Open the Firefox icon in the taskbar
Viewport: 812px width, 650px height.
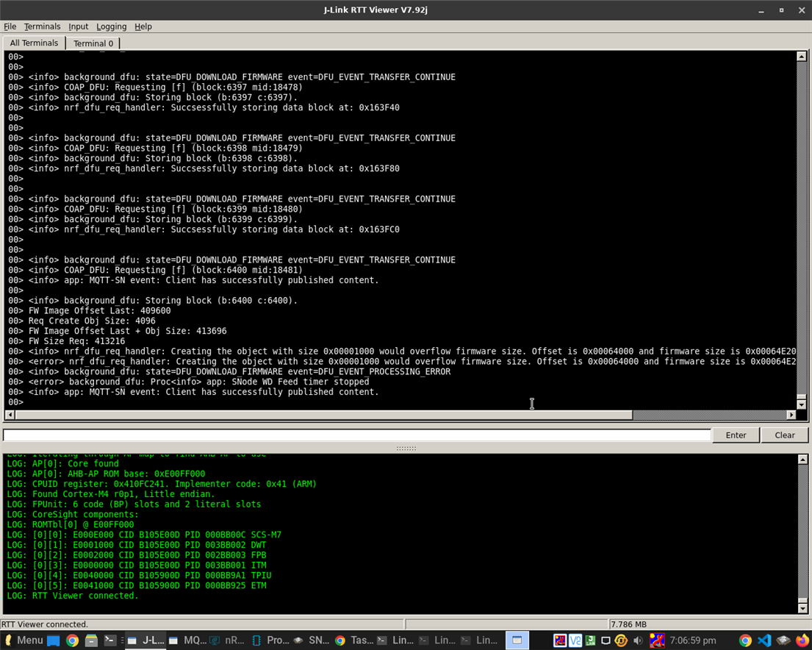point(802,640)
